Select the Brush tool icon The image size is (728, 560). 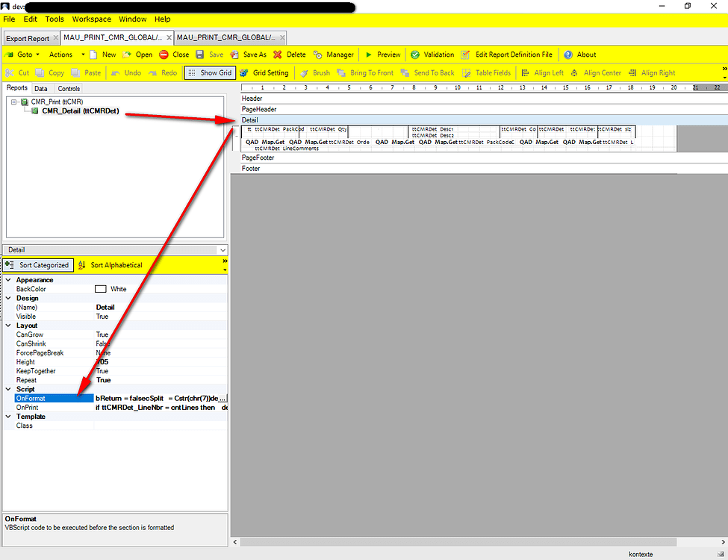click(304, 73)
